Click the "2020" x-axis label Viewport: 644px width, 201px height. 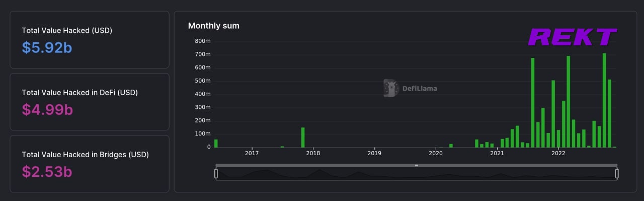(436, 153)
